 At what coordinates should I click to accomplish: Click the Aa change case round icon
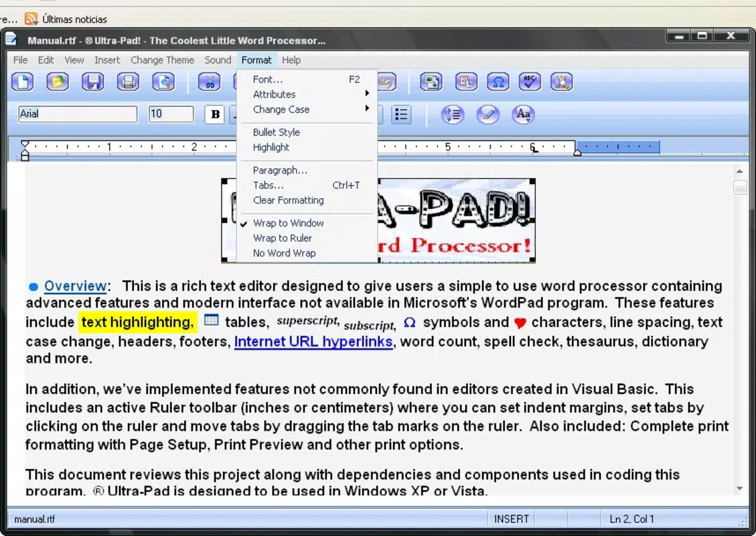click(523, 115)
